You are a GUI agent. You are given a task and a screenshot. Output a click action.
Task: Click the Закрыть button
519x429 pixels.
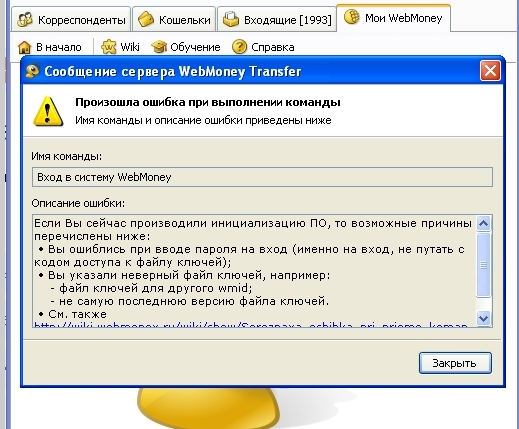pyautogui.click(x=455, y=363)
